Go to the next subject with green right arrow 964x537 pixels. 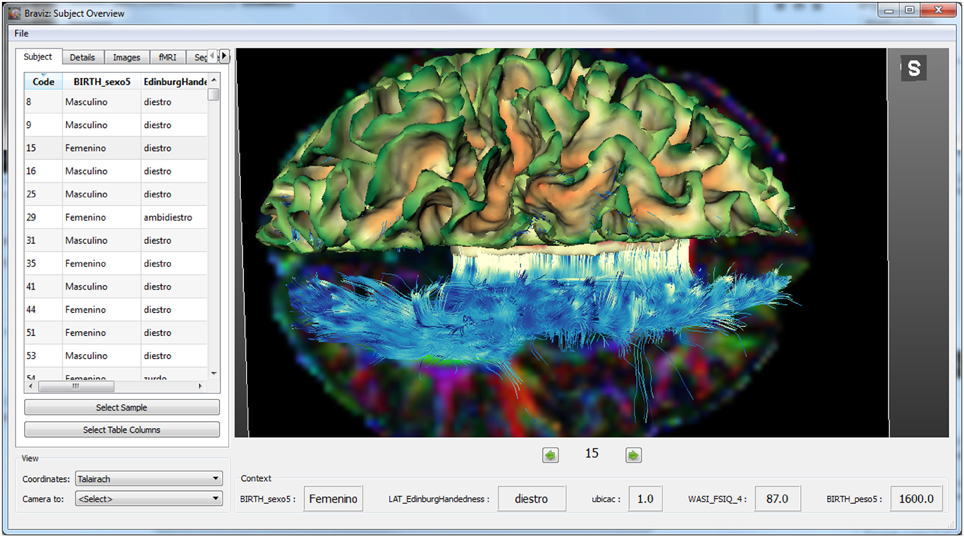click(633, 455)
